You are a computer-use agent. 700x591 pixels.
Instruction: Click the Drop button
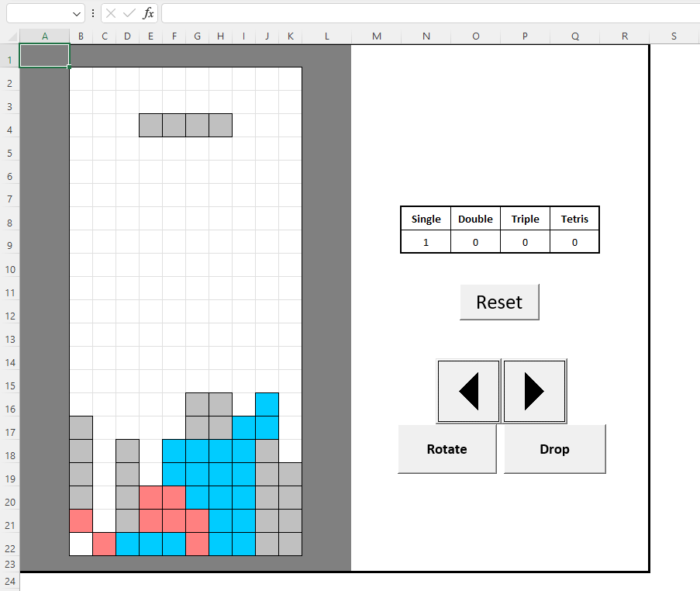click(x=554, y=449)
